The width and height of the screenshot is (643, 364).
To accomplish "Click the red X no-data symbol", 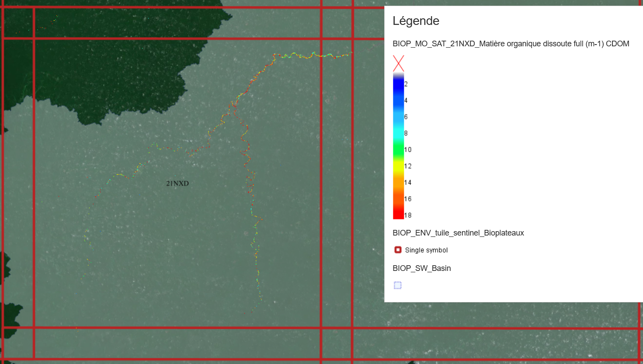I will pos(398,63).
